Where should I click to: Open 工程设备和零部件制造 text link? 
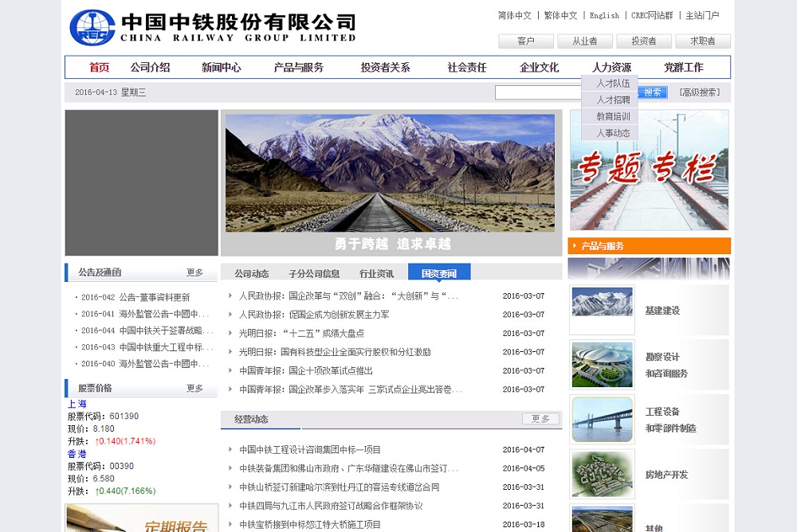tap(670, 420)
